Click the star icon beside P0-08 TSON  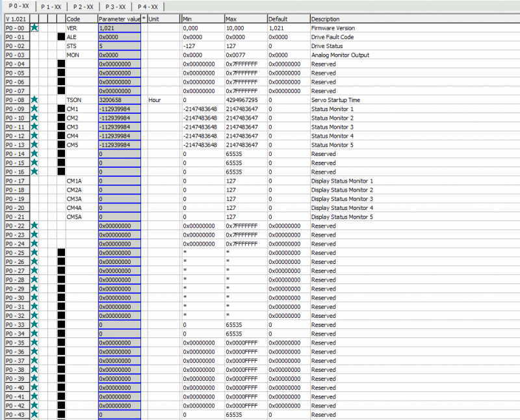tap(34, 100)
